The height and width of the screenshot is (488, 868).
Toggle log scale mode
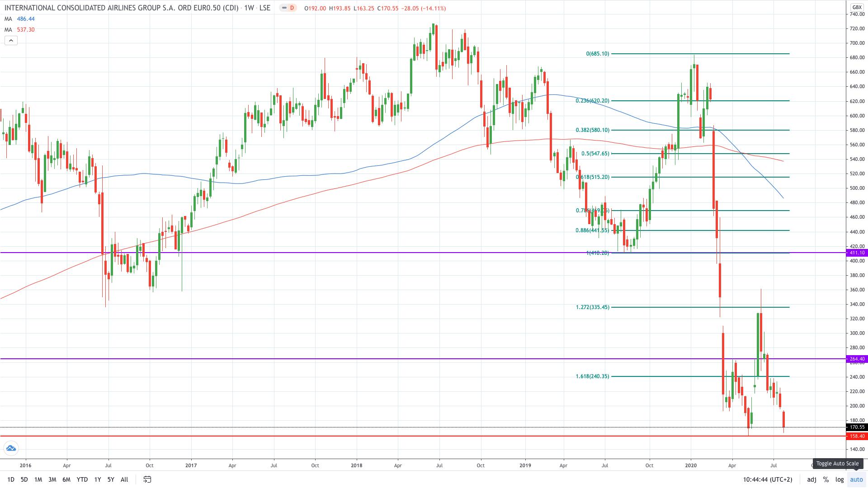840,479
